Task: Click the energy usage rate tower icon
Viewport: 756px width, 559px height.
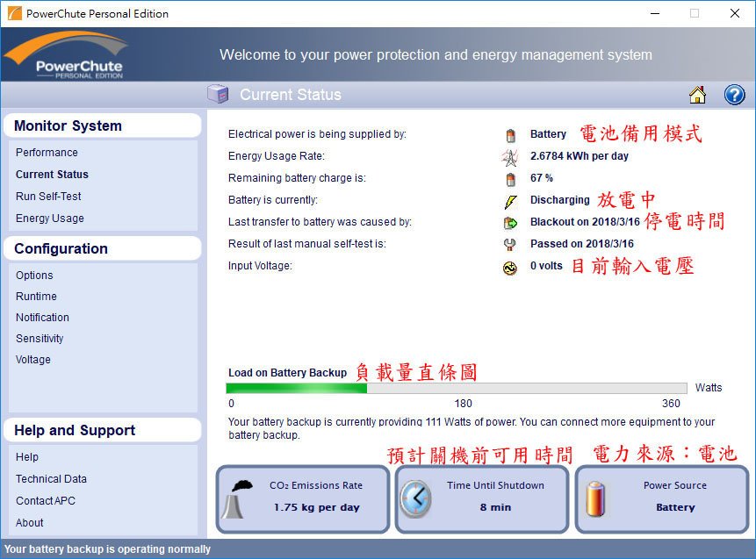Action: tap(510, 157)
